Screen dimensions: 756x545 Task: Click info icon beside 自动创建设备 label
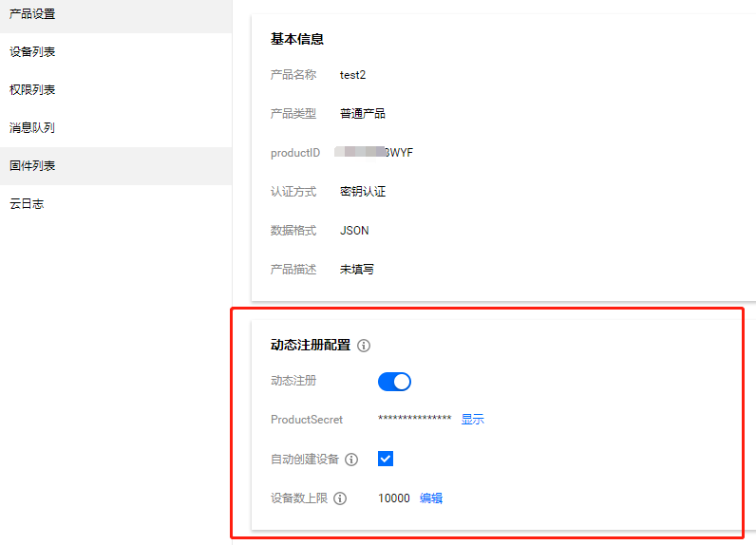[351, 460]
